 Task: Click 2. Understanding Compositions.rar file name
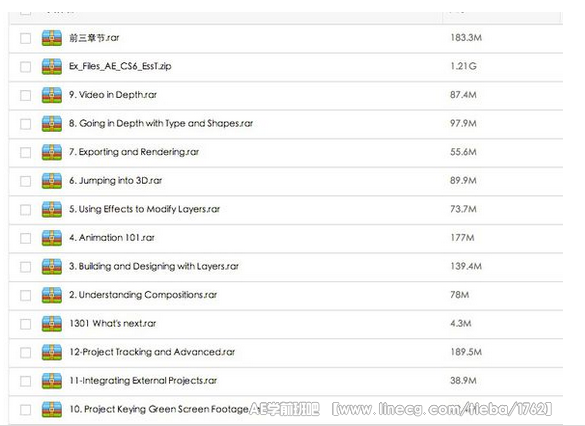coord(143,295)
